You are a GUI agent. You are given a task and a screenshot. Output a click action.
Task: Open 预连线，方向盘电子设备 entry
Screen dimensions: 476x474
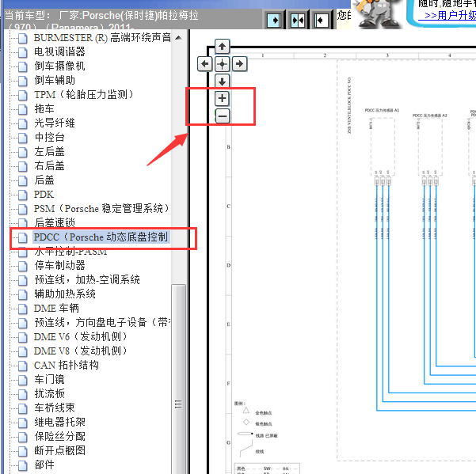(102, 322)
